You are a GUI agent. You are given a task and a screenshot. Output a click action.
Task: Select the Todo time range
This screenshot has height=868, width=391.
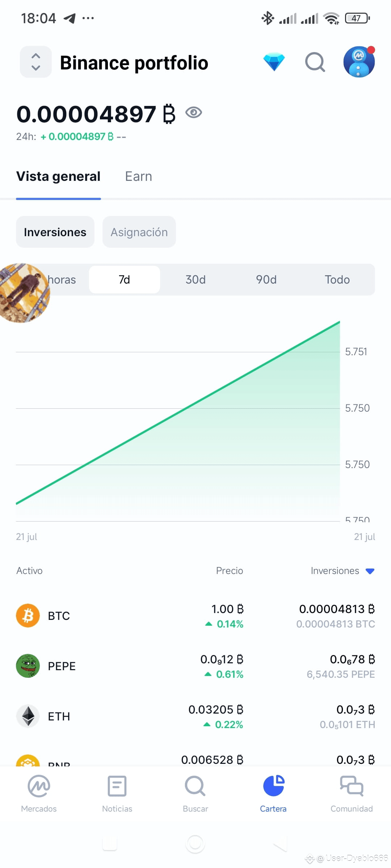point(336,279)
